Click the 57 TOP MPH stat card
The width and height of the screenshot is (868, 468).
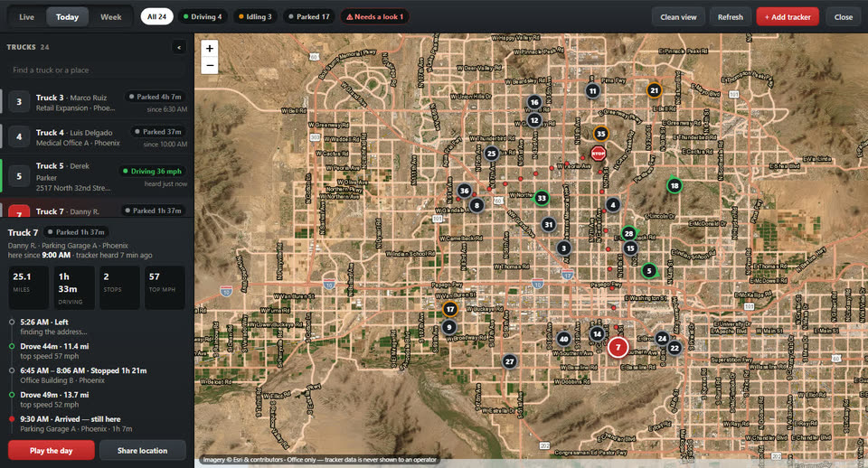[x=165, y=287]
